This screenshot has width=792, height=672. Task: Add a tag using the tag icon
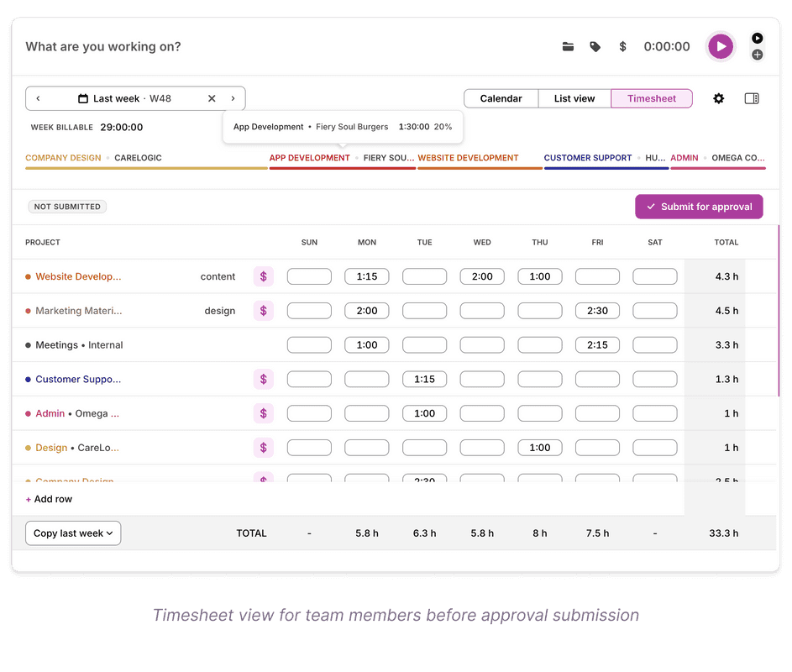(x=595, y=47)
